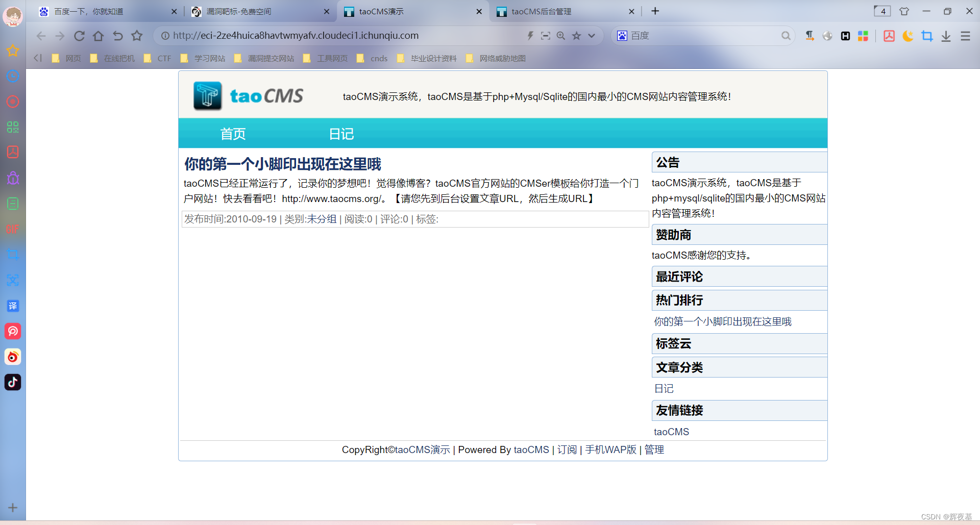Click 订阅 link in footer

coord(567,449)
